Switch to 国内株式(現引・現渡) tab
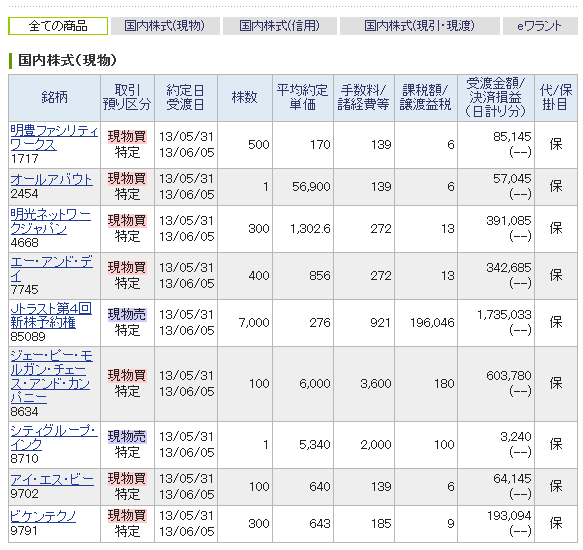Screen dimensions: 583x550 (420, 26)
